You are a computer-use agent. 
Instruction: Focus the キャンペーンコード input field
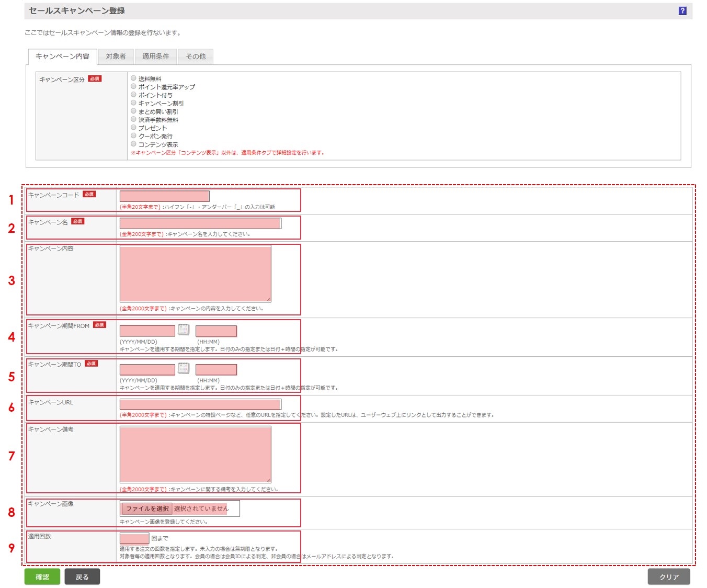click(x=165, y=196)
